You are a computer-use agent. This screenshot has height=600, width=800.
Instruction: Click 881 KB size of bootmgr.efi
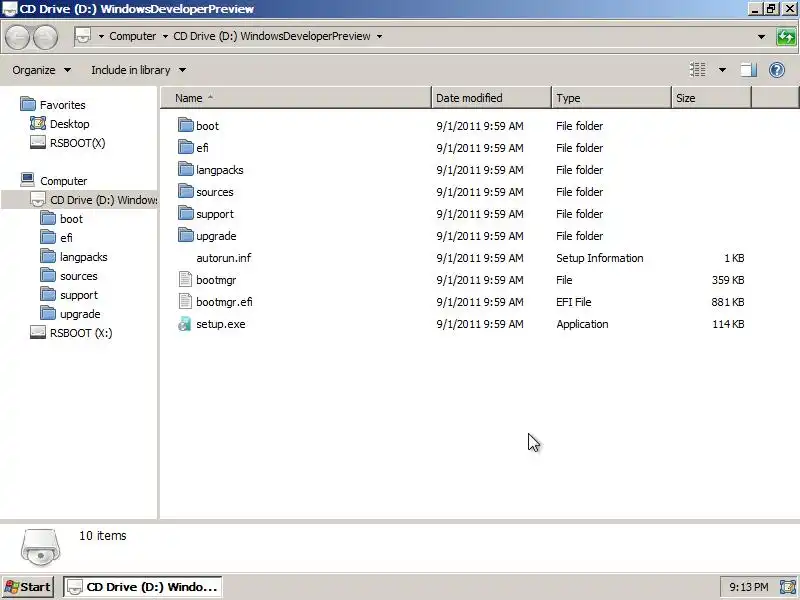tap(728, 302)
